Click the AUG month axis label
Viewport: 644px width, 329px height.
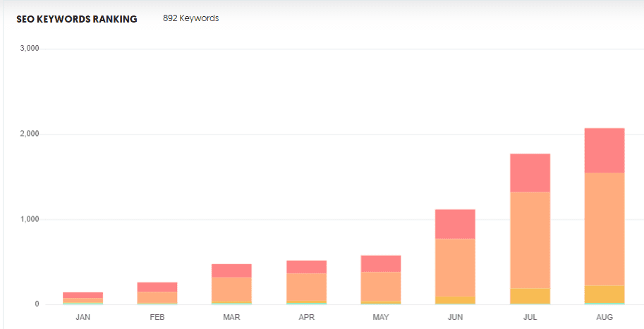click(604, 317)
